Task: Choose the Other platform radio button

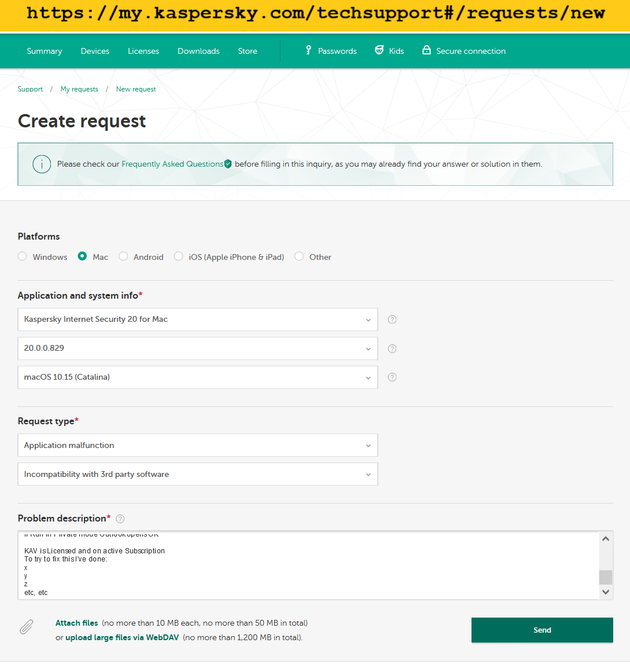Action: [x=299, y=256]
